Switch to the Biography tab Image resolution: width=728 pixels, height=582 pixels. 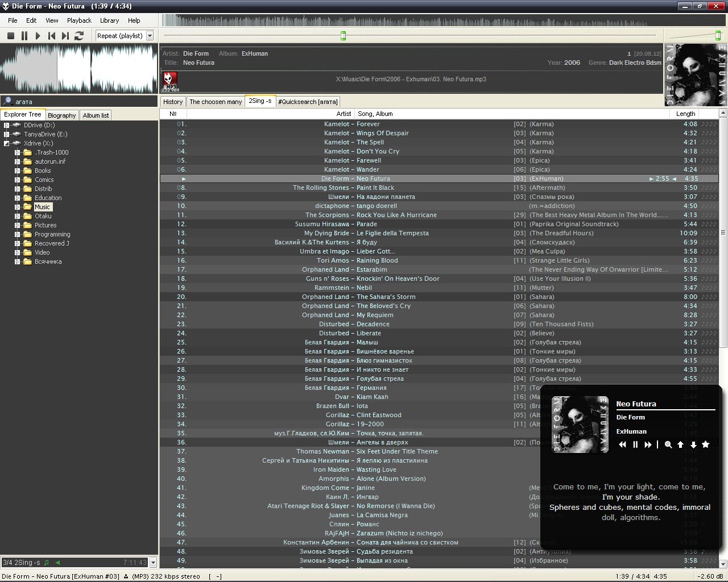[61, 115]
